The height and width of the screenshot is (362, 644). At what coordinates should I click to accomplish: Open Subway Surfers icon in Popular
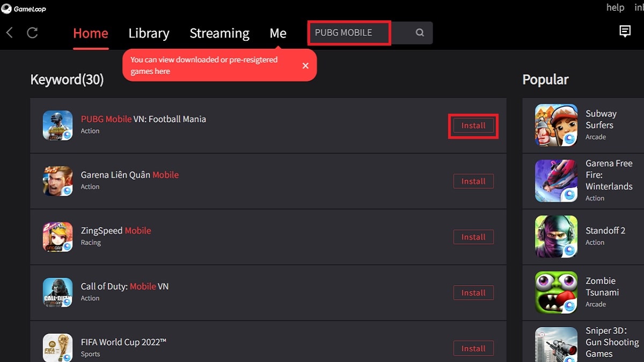[x=556, y=125]
